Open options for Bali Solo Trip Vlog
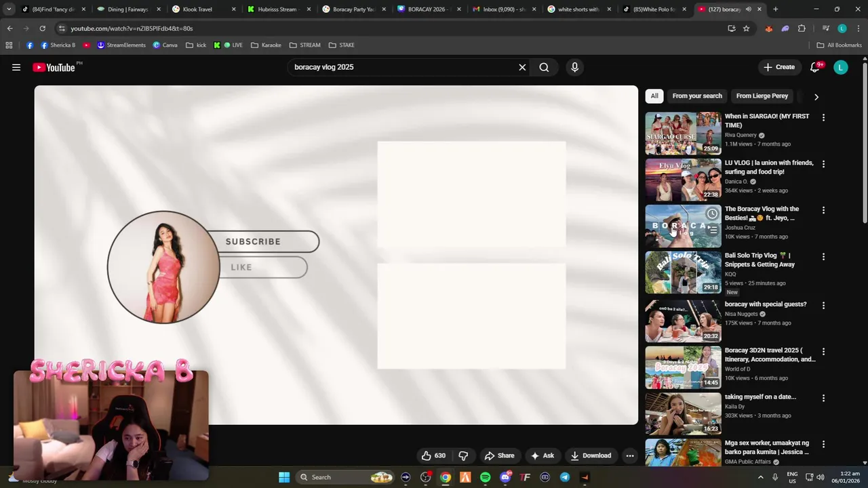868x488 pixels. 823,257
